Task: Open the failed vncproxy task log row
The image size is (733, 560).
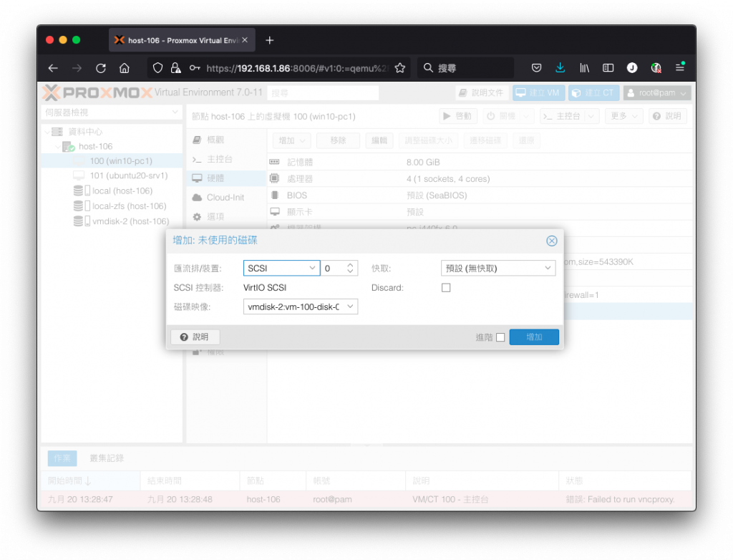Action: 366,499
